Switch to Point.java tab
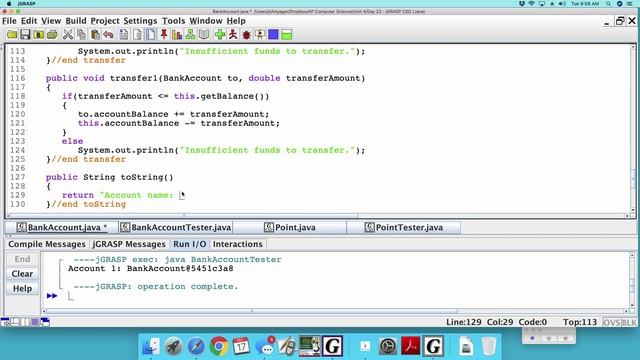Screen dimensions: 640x360 pyautogui.click(x=290, y=227)
